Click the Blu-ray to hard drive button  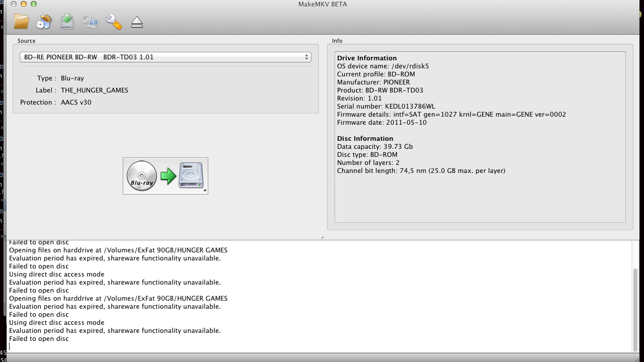point(166,176)
